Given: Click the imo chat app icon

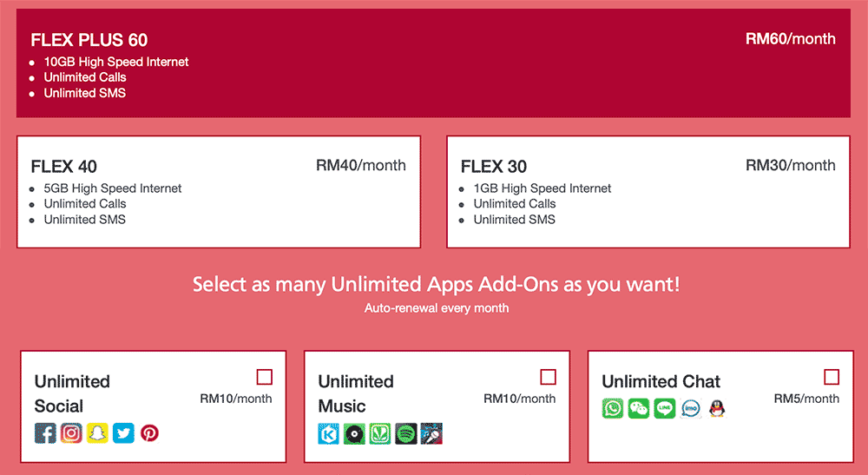Looking at the screenshot, I should (691, 408).
